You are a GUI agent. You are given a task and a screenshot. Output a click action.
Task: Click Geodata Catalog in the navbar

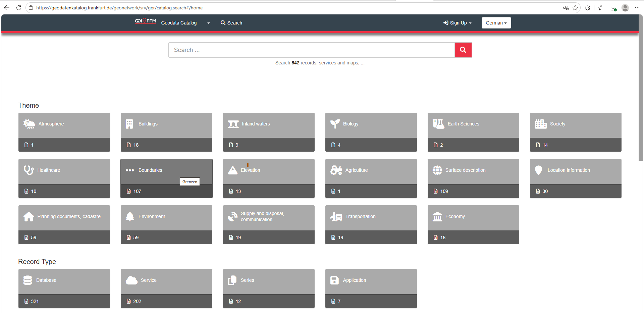pos(179,23)
